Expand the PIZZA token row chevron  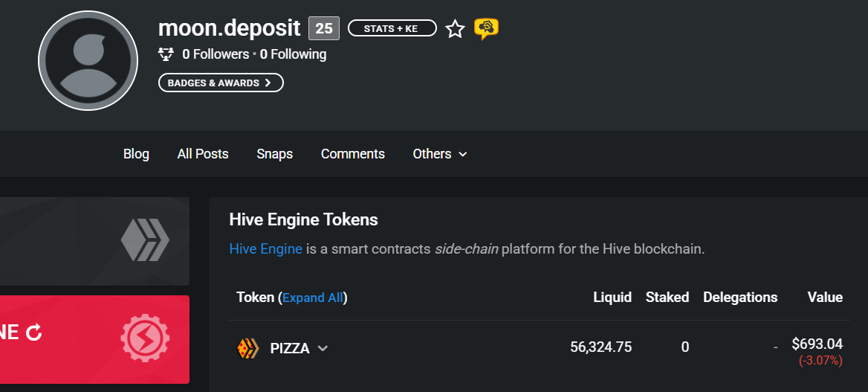[323, 349]
